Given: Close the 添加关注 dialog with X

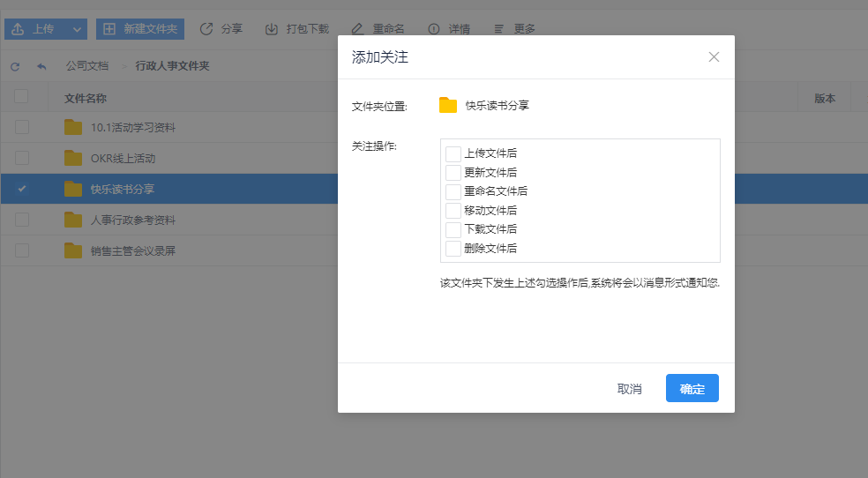Looking at the screenshot, I should pyautogui.click(x=714, y=57).
